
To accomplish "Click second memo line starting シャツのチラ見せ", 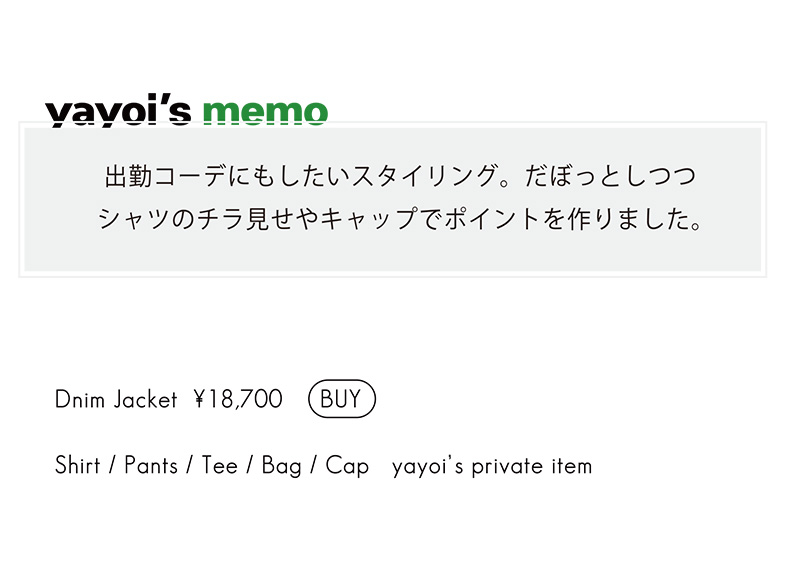I will (401, 219).
